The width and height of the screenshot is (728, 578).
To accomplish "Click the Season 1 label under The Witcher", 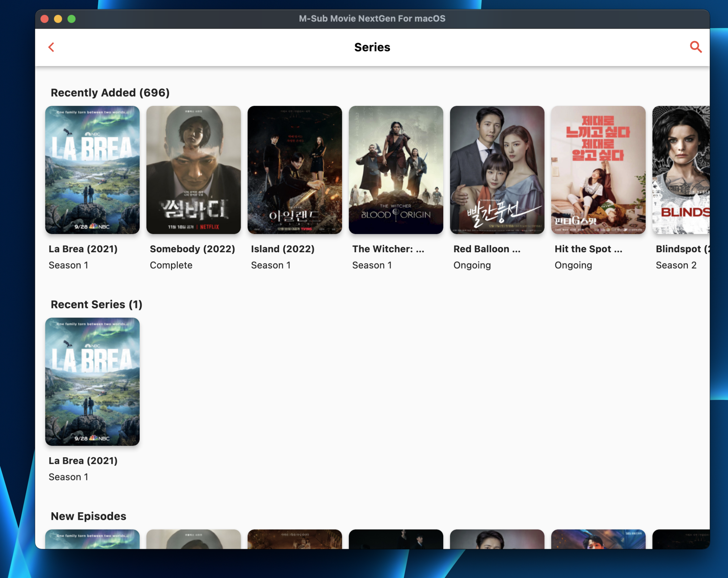I will [x=372, y=265].
